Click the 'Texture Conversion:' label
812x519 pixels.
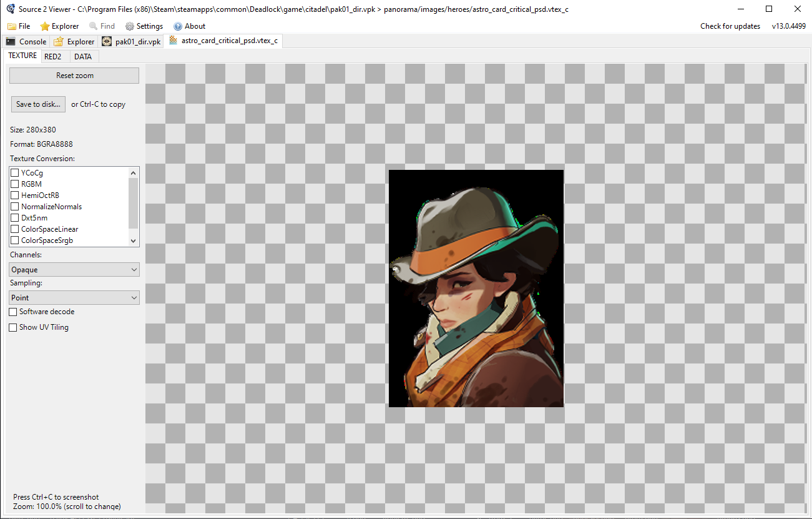click(x=42, y=159)
